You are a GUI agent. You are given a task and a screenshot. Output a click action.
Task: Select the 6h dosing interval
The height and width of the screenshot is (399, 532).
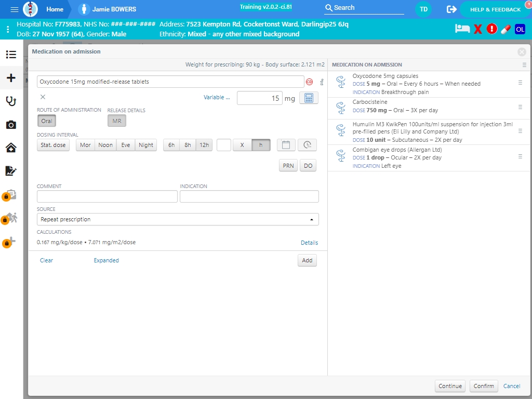[171, 145]
